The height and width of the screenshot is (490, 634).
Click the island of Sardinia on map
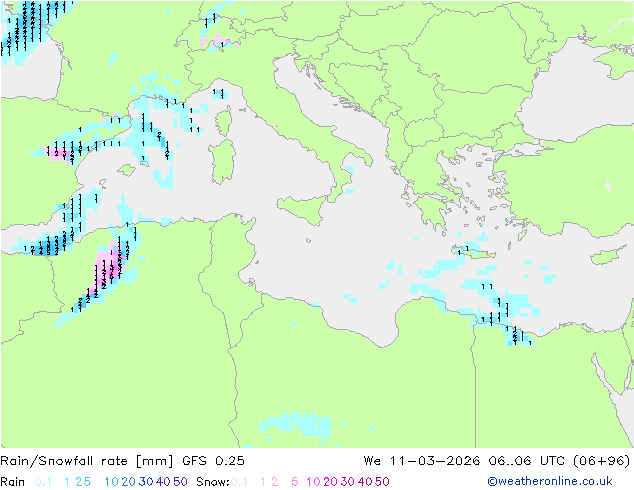pos(222,162)
